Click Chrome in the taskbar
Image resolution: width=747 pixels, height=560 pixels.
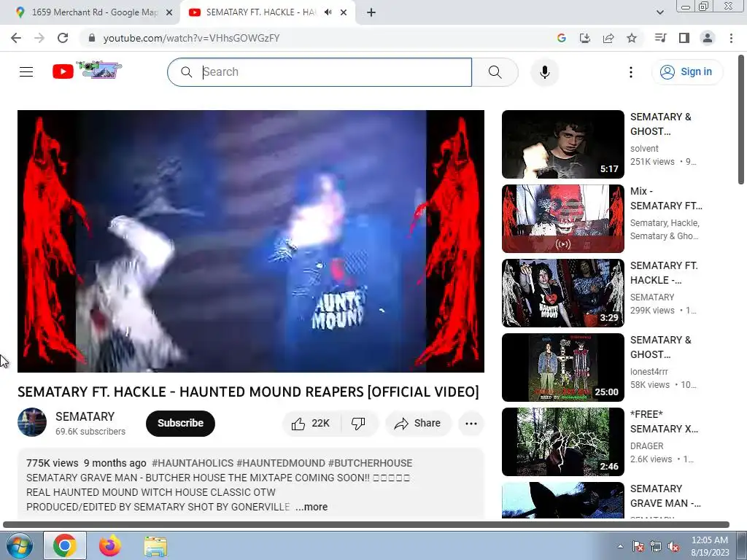65,545
